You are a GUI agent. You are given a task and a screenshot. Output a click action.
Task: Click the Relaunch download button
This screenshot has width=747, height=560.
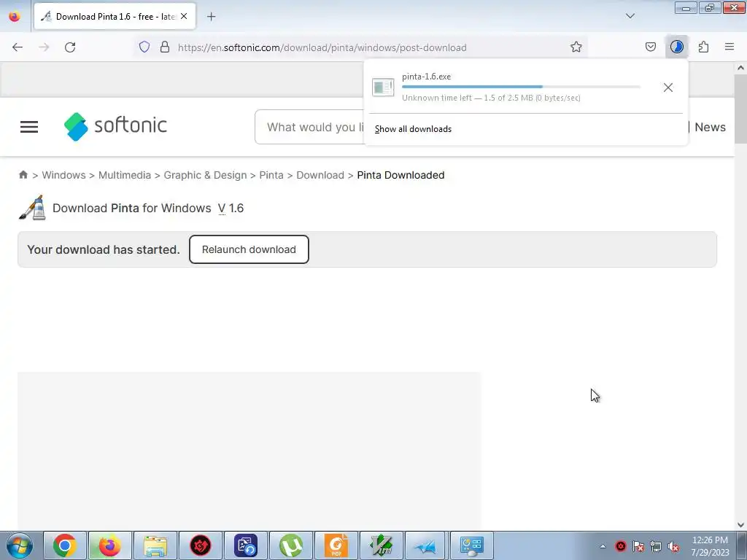249,249
